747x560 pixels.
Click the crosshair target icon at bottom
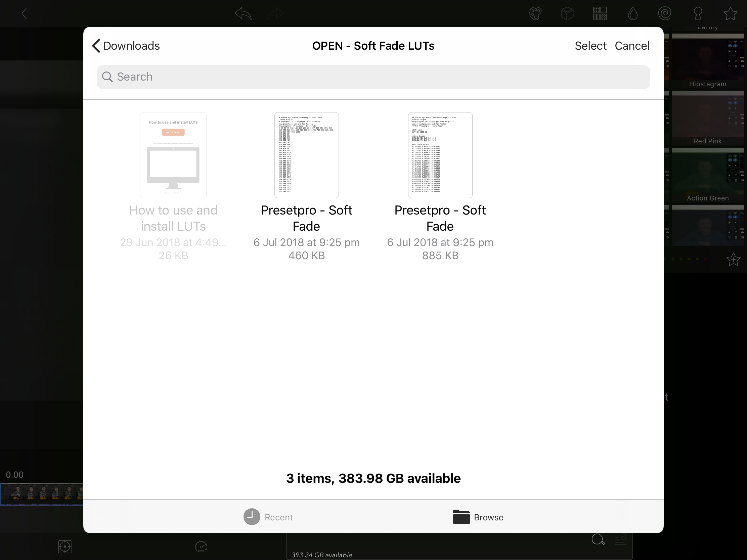pyautogui.click(x=64, y=547)
